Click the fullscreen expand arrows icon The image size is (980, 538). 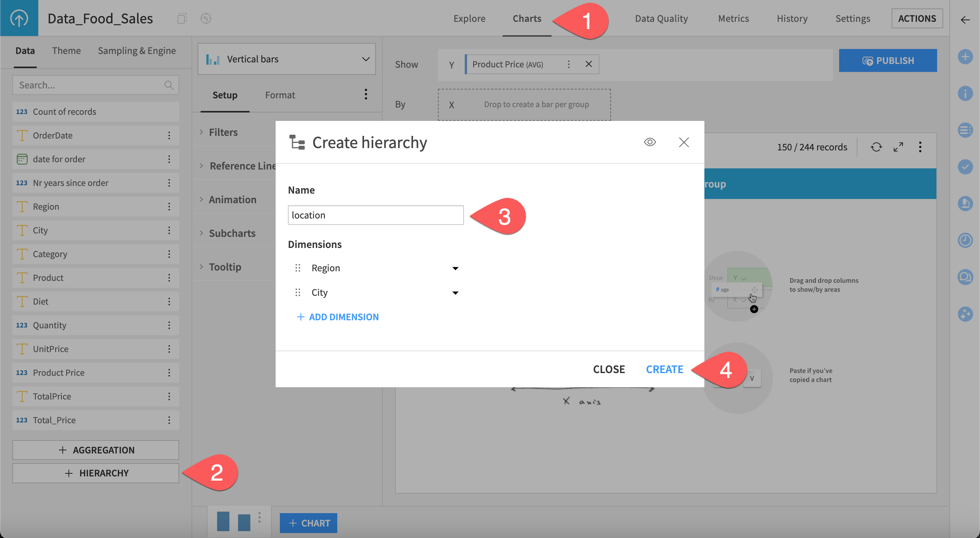click(898, 147)
